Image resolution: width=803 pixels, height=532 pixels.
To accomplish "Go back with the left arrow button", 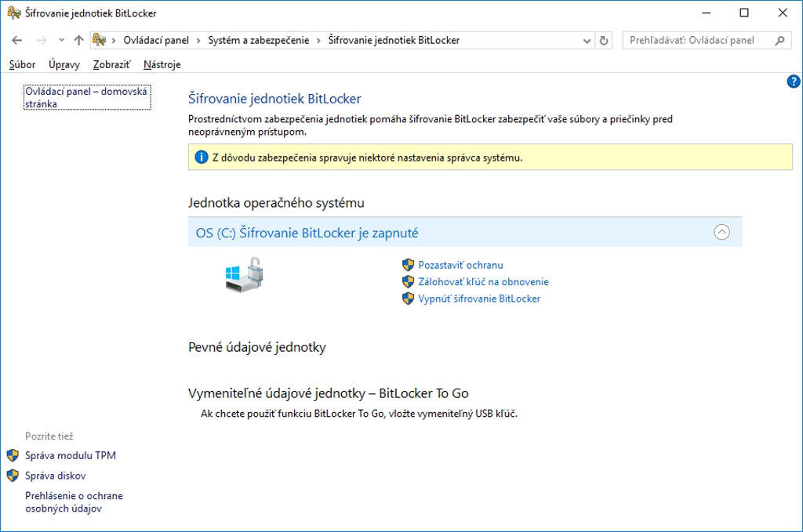I will 17,40.
